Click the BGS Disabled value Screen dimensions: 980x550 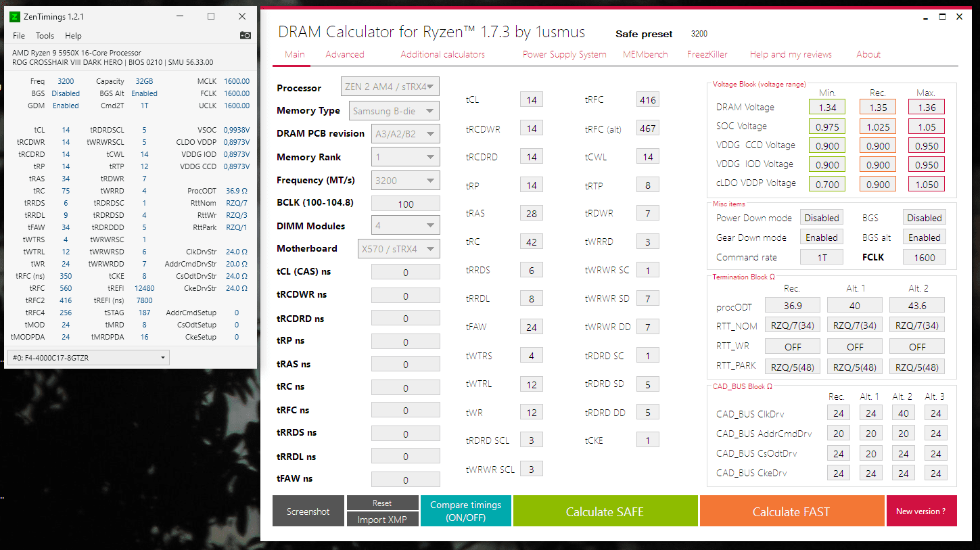(925, 218)
